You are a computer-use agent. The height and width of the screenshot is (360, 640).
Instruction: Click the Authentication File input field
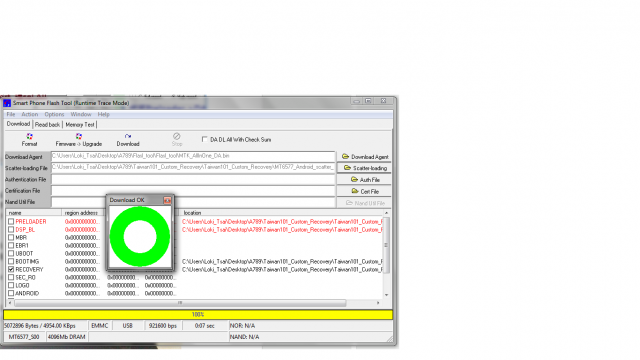tap(193, 179)
